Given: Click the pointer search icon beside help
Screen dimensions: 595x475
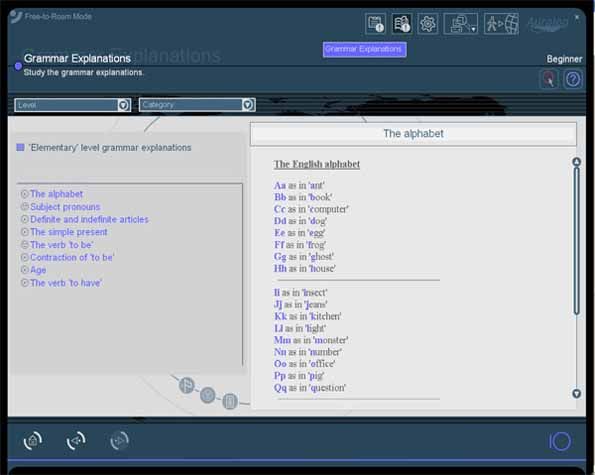Looking at the screenshot, I should pos(549,79).
